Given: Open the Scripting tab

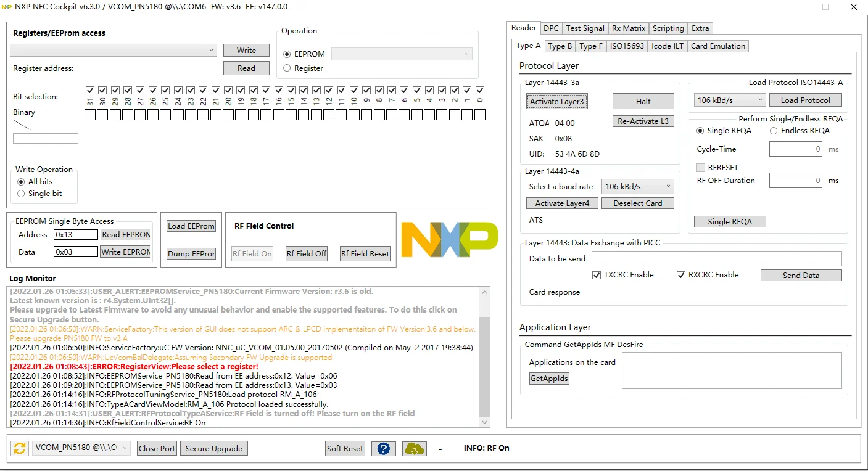Looking at the screenshot, I should click(668, 28).
